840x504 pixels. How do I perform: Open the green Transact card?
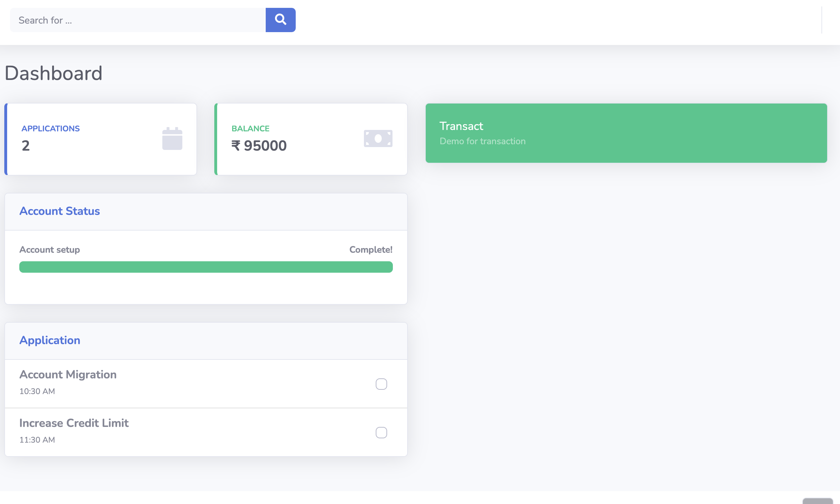coord(626,133)
